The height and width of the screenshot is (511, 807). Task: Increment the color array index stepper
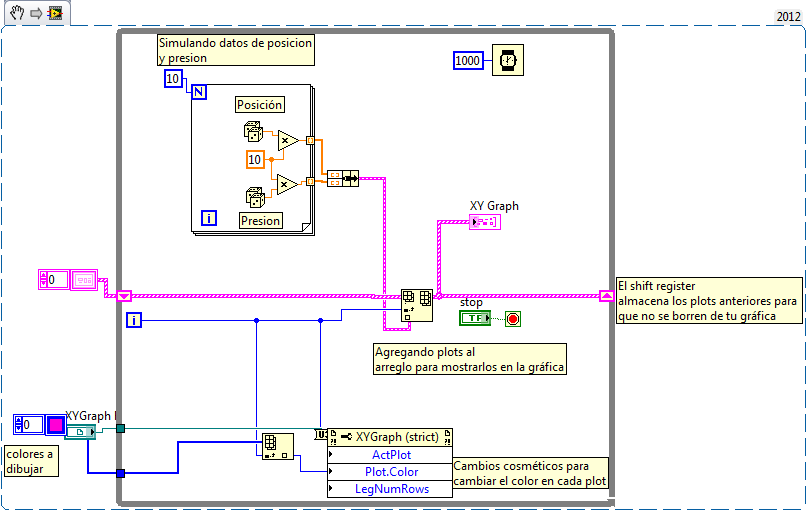point(19,421)
